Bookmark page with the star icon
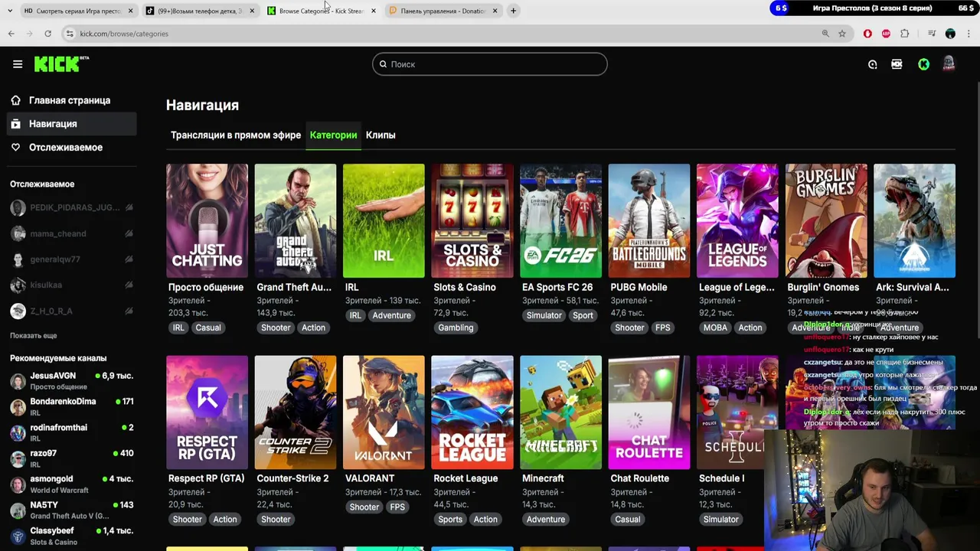 (x=842, y=34)
